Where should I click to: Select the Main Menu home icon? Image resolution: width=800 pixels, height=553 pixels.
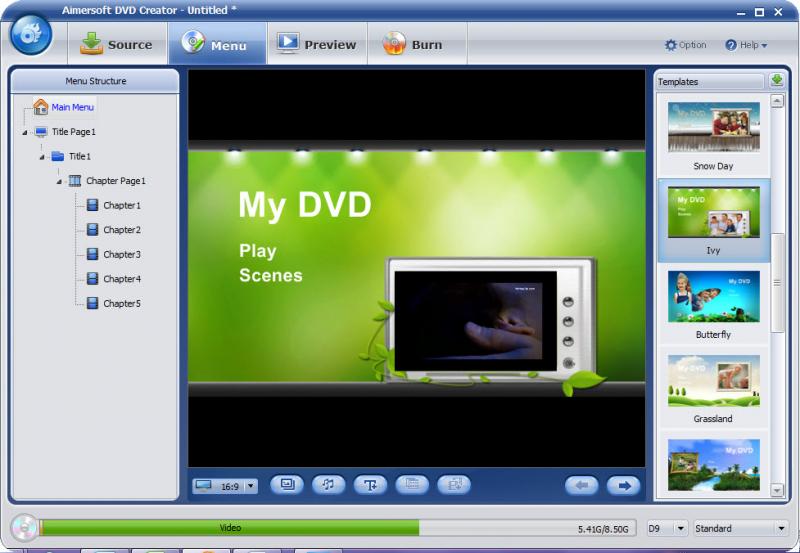(x=40, y=107)
